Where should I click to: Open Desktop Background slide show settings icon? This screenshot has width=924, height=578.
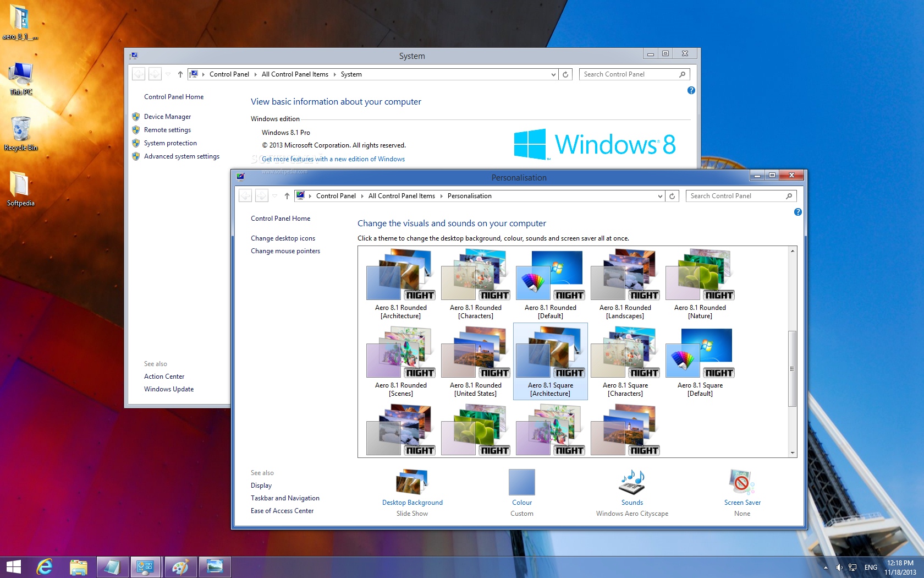pos(412,482)
